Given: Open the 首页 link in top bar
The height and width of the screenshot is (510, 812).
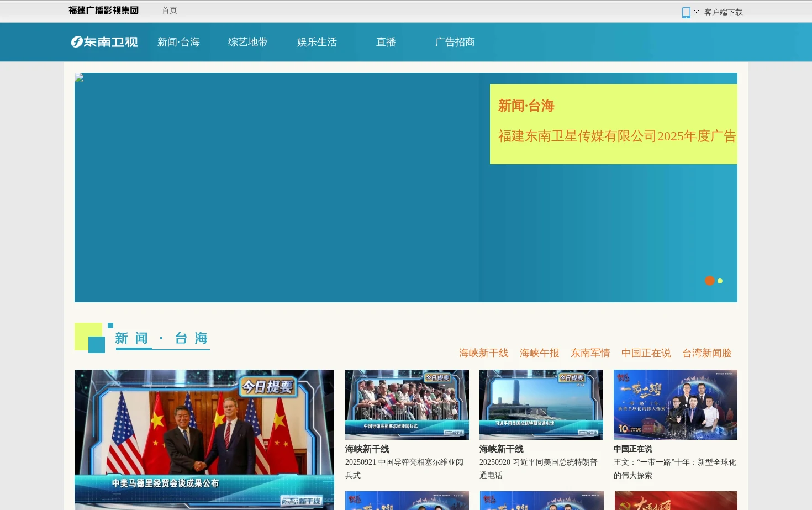Looking at the screenshot, I should point(170,10).
